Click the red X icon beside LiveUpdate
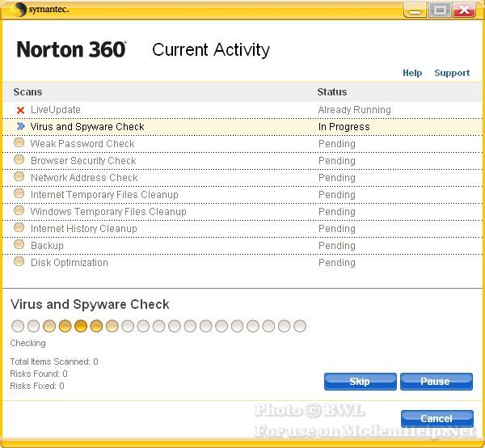The height and width of the screenshot is (448, 485). [20, 110]
